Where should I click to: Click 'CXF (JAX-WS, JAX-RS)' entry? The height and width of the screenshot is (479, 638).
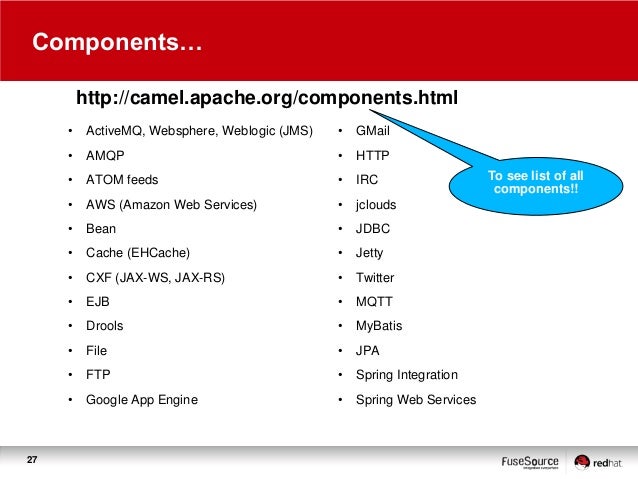(155, 278)
